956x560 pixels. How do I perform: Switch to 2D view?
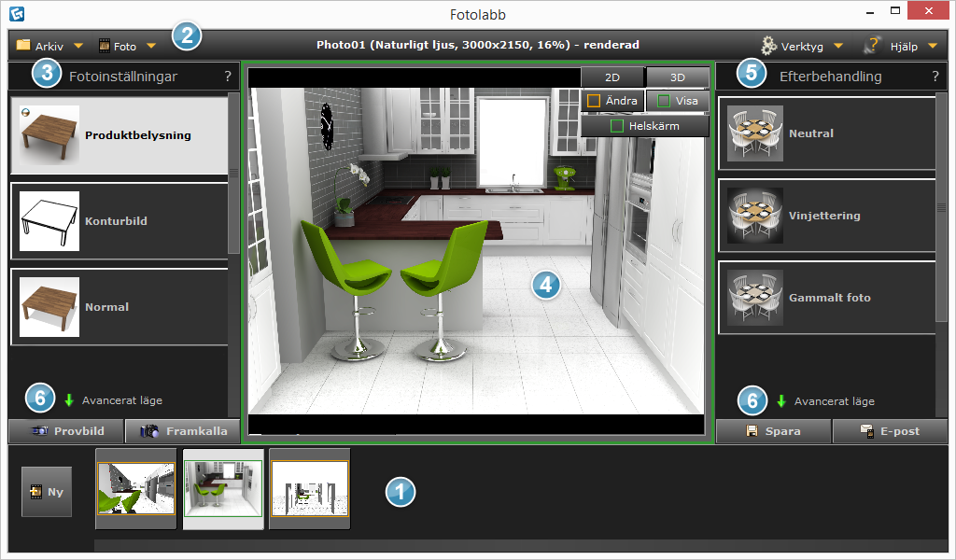(612, 77)
